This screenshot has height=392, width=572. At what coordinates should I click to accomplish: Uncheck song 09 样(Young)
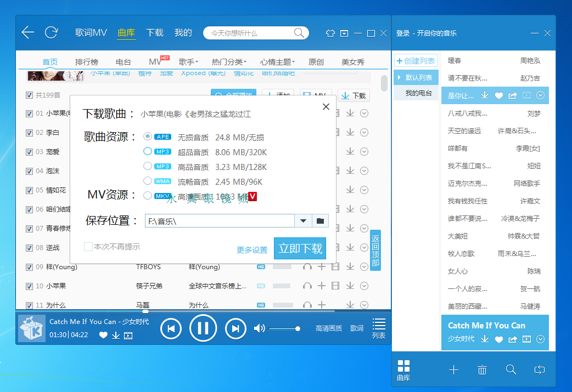30,267
